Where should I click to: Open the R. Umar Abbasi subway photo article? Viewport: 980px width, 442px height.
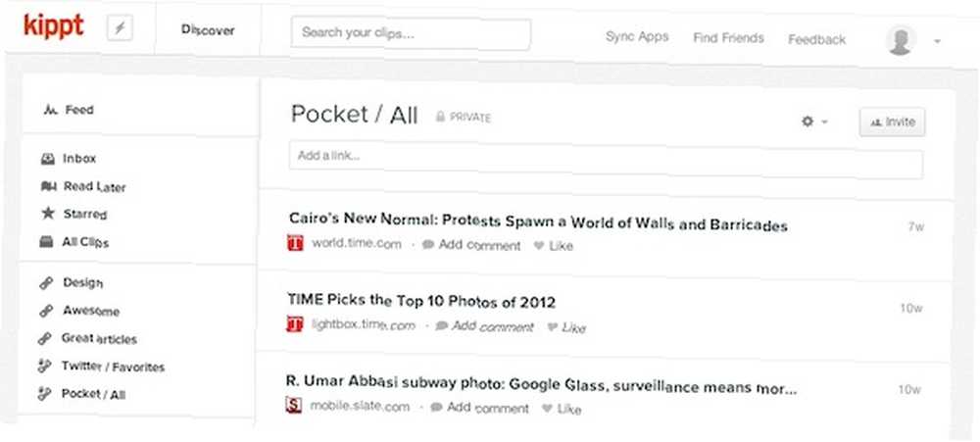coord(541,384)
